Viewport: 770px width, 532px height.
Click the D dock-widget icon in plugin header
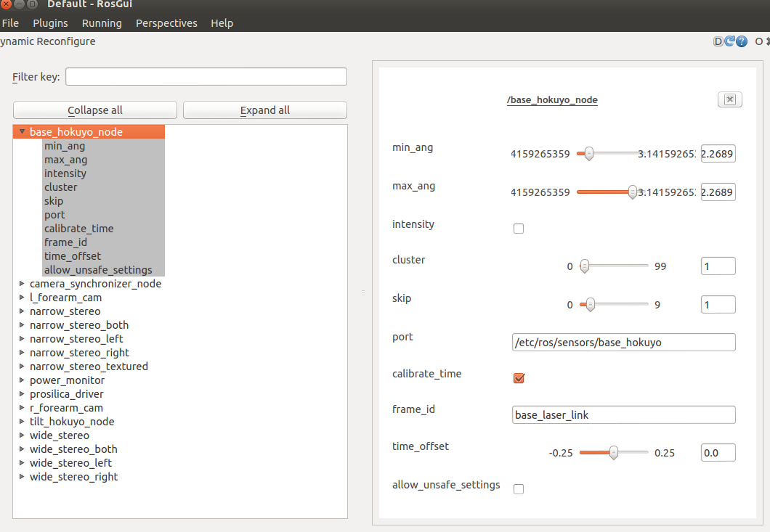pos(718,41)
